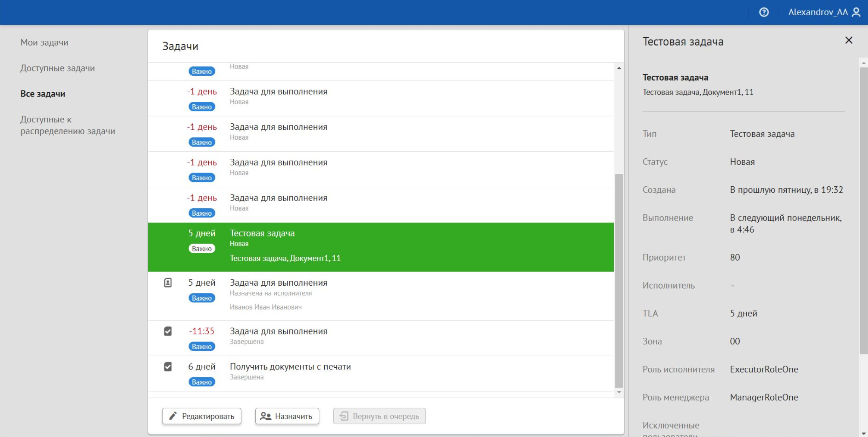This screenshot has width=868, height=437.
Task: Open Доступные к распределению задачи
Action: [67, 125]
